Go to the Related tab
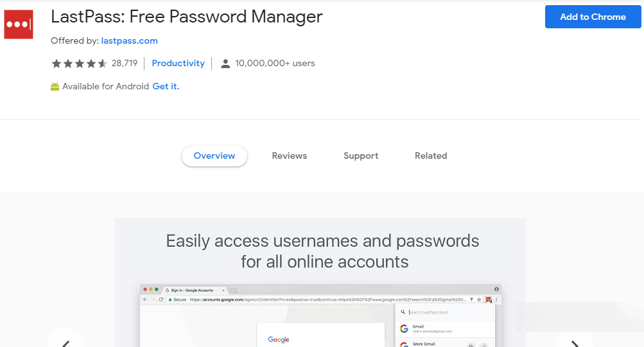This screenshot has height=347, width=644. (x=431, y=156)
